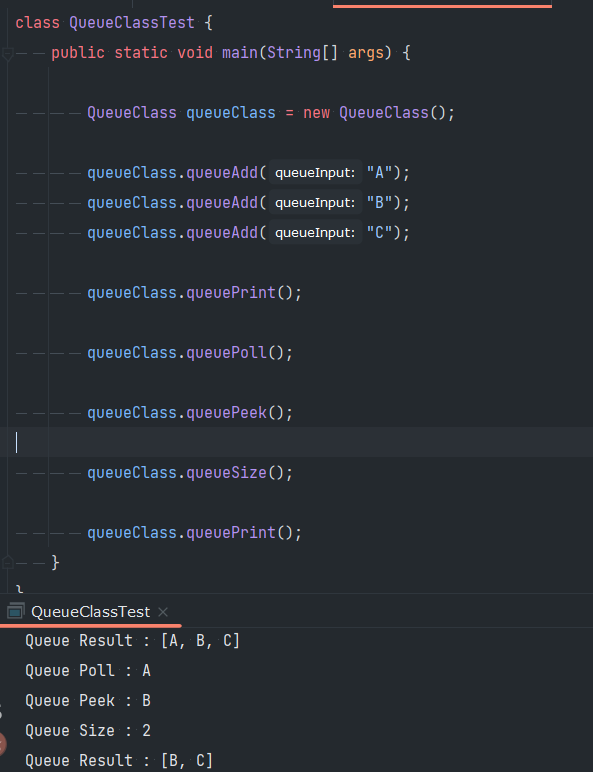The height and width of the screenshot is (772, 593).
Task: Click the first queuePrint() call
Action: point(240,293)
